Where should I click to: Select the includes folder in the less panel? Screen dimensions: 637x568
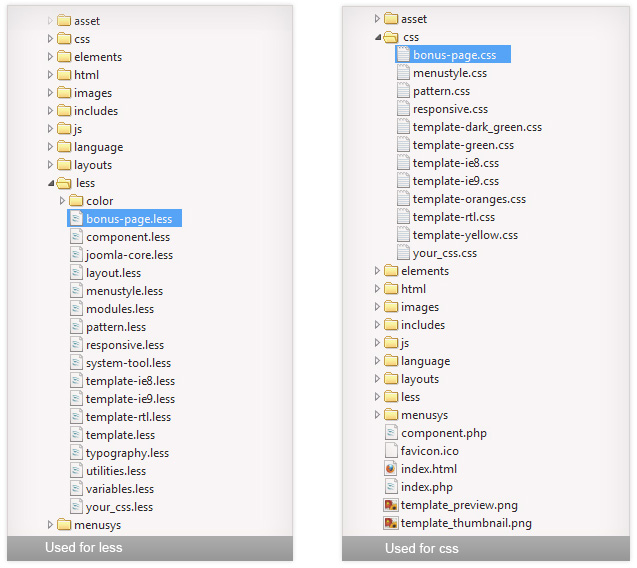[x=87, y=111]
